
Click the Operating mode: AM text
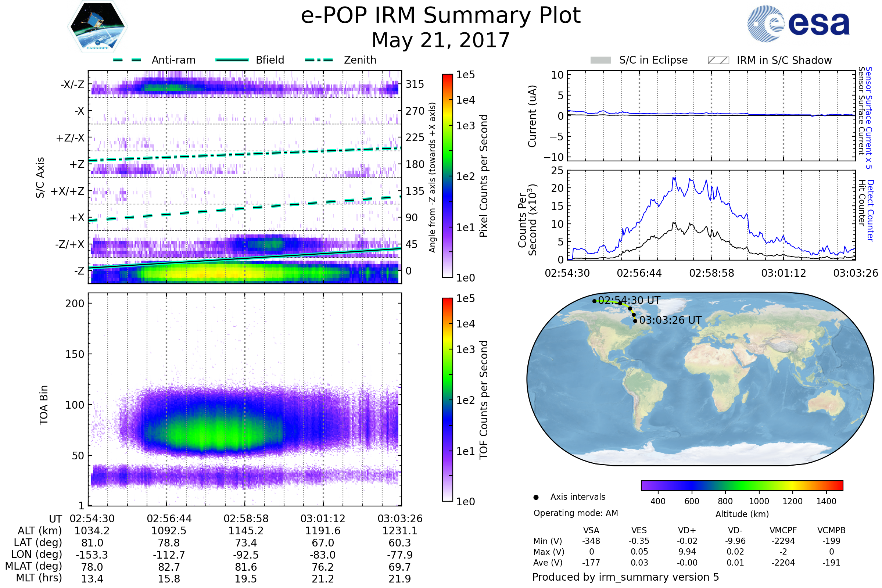[576, 513]
